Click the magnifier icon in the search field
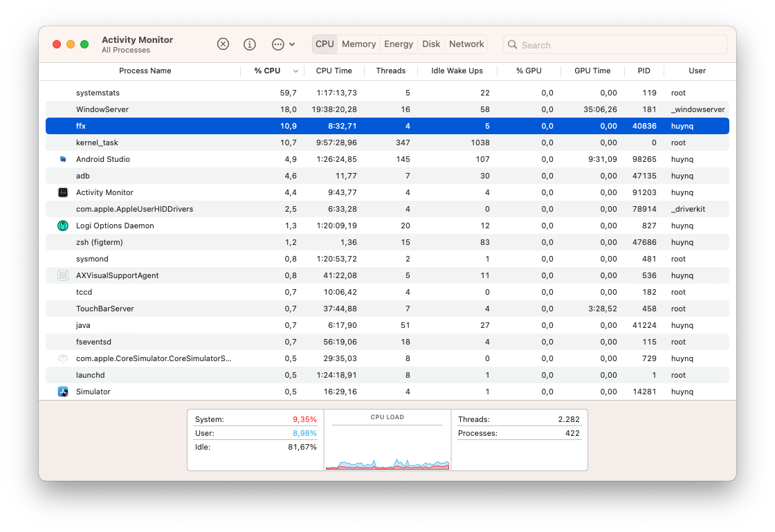The width and height of the screenshot is (775, 532). tap(512, 44)
